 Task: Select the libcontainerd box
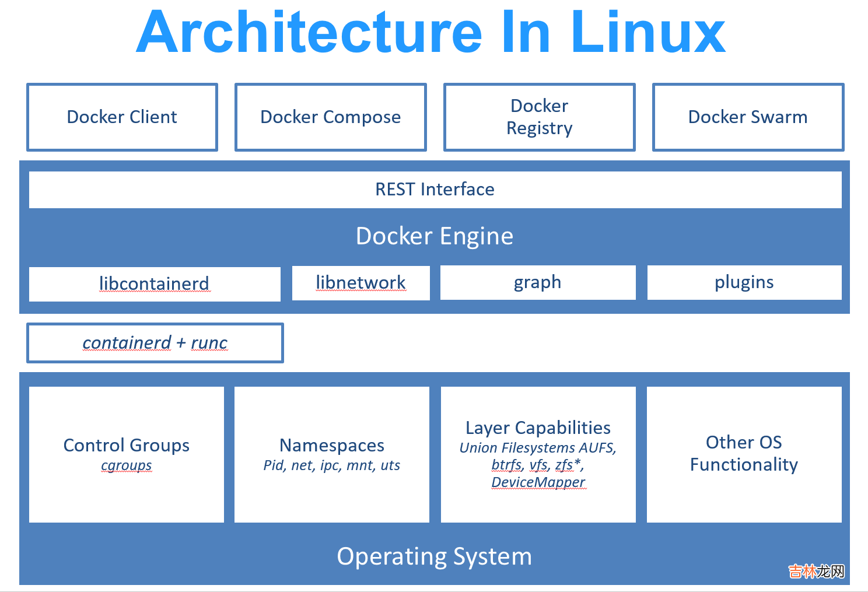pyautogui.click(x=155, y=284)
